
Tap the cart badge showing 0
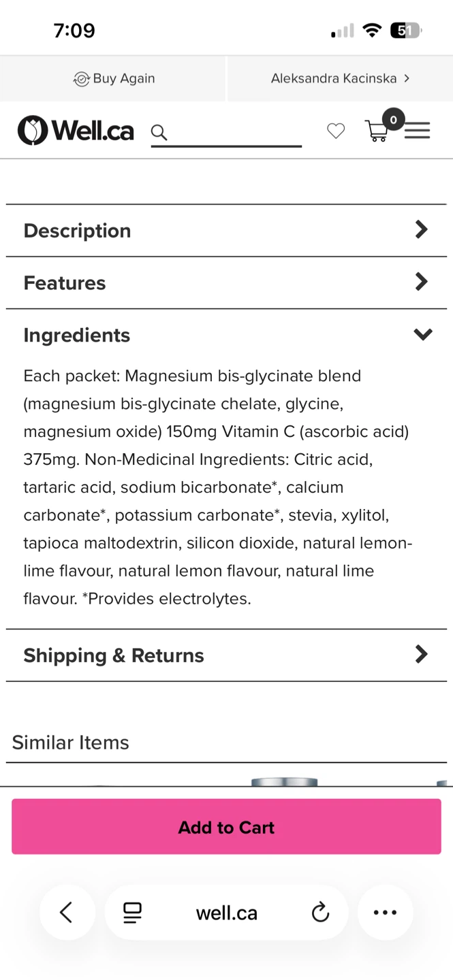(393, 119)
